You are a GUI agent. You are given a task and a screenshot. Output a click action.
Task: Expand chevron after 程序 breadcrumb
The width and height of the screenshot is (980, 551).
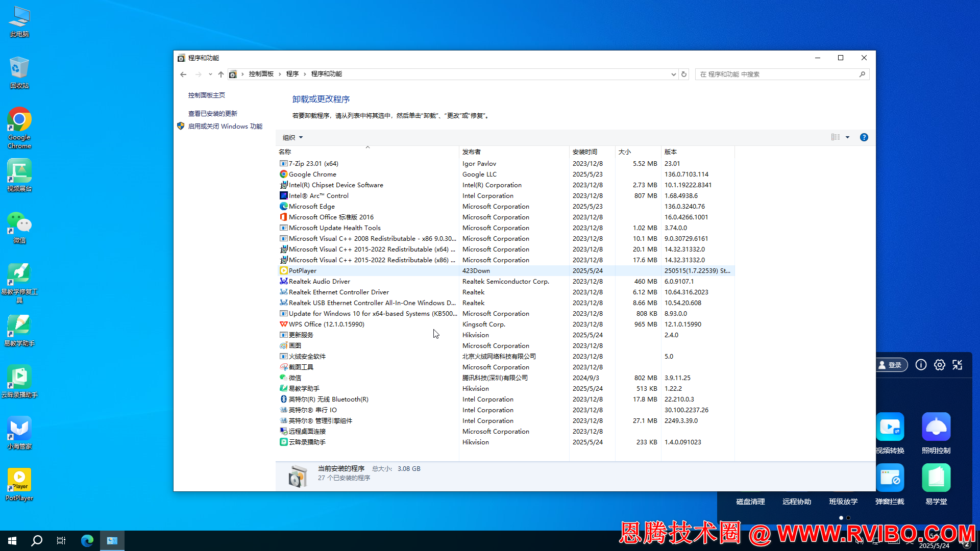coord(305,74)
